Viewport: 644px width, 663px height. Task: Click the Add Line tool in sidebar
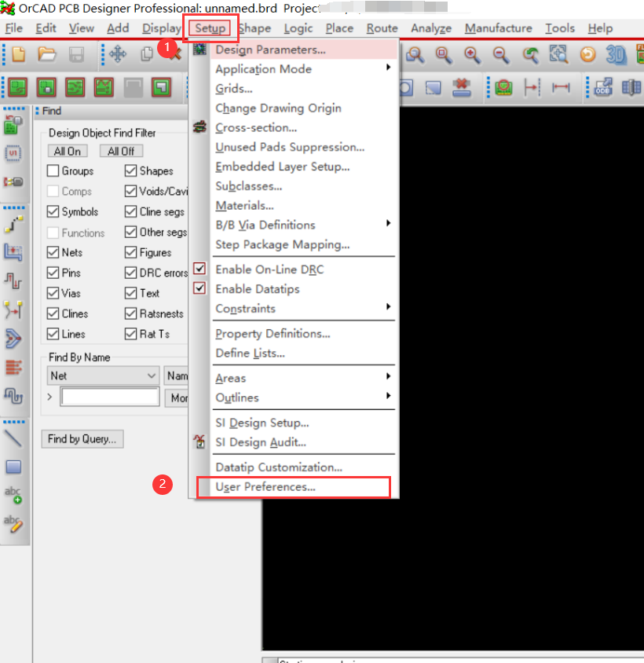click(x=13, y=438)
